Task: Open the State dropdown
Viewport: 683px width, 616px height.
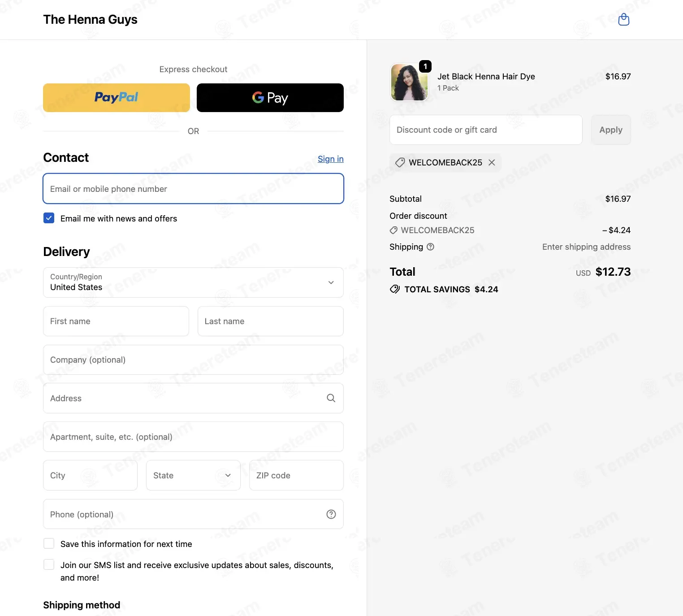Action: 193,475
